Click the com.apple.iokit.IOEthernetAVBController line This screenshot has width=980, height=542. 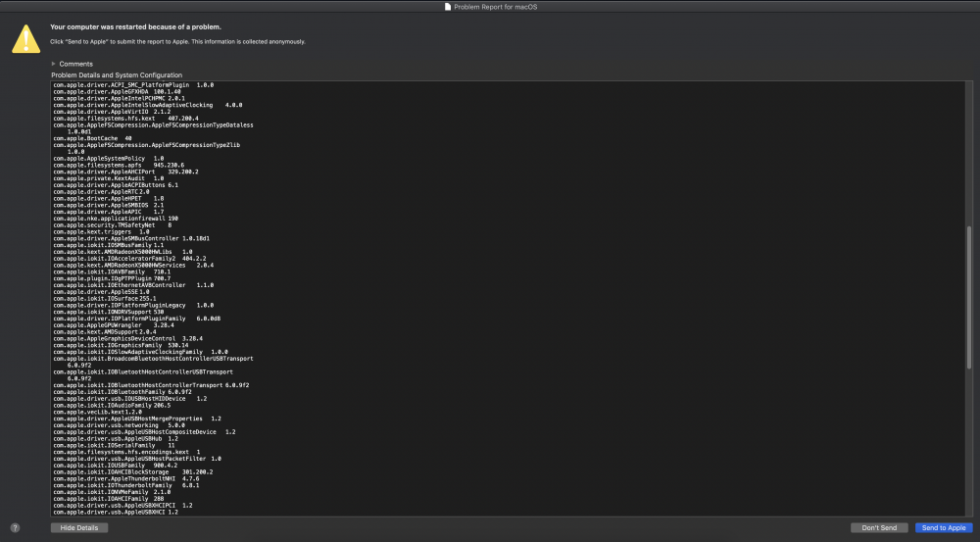(x=133, y=285)
